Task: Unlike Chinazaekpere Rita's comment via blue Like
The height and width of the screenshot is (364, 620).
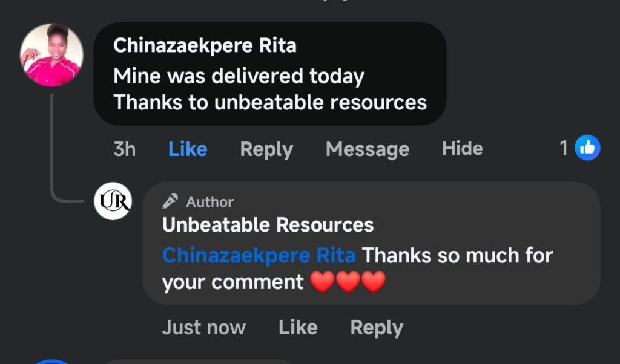Action: (188, 149)
